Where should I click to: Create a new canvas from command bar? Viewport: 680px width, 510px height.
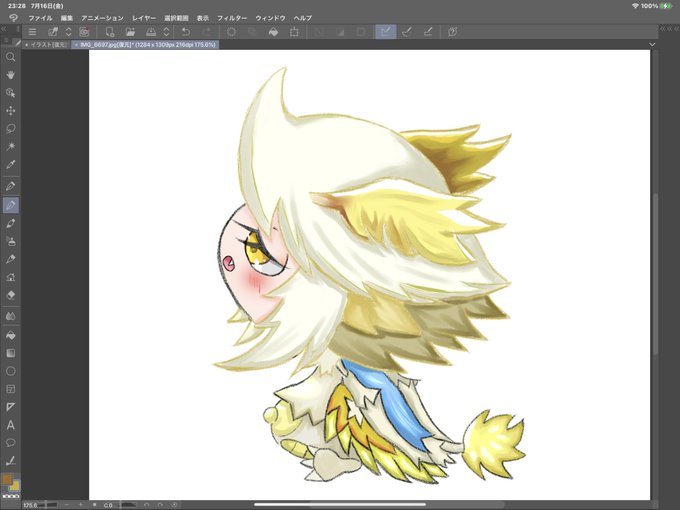tap(110, 32)
